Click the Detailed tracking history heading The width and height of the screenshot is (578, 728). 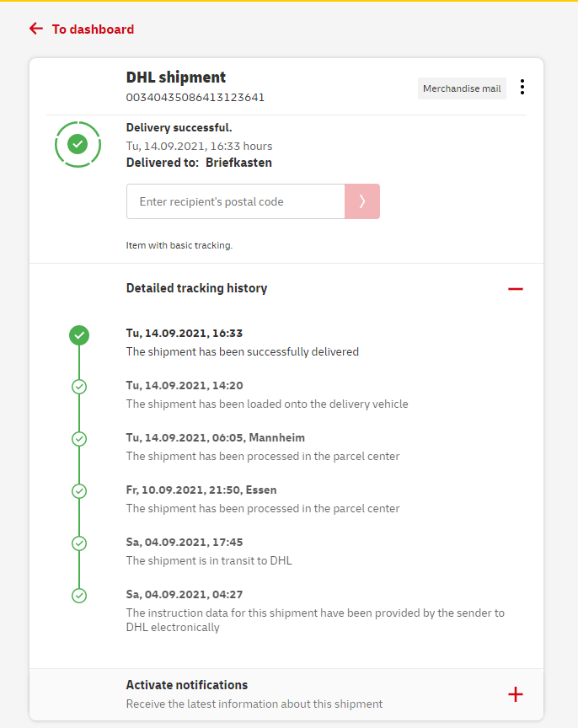(196, 288)
